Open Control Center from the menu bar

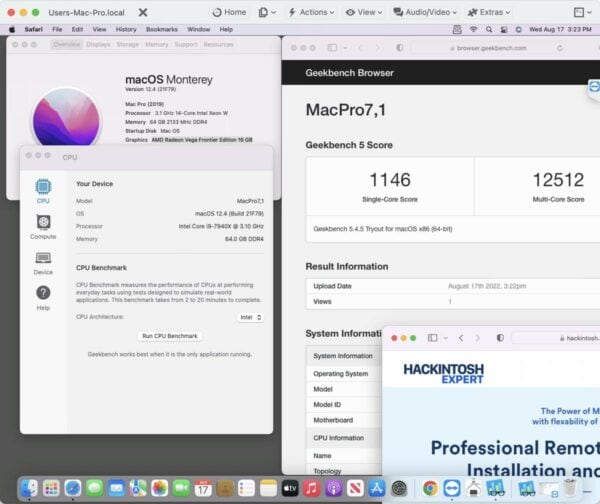(x=504, y=29)
